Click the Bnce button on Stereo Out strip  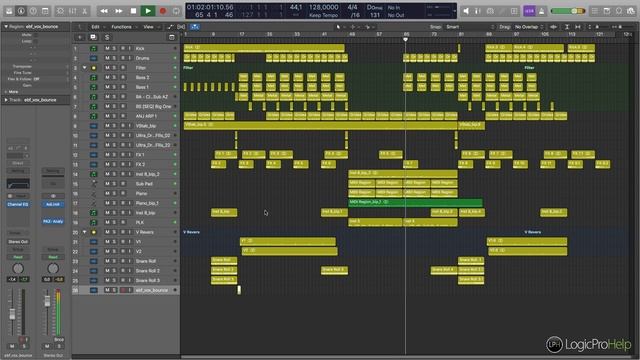[x=59, y=339]
